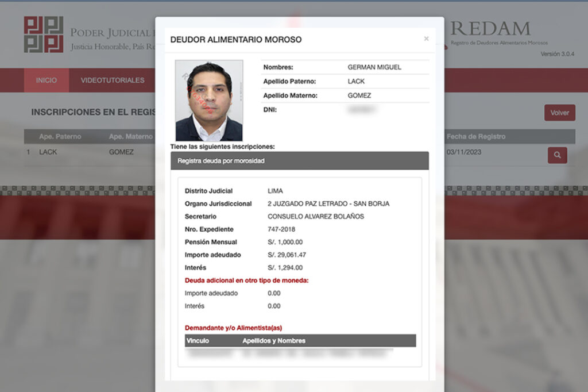Click the 'LACK' cell in the background table
Screen dimensions: 588x392
pos(48,152)
